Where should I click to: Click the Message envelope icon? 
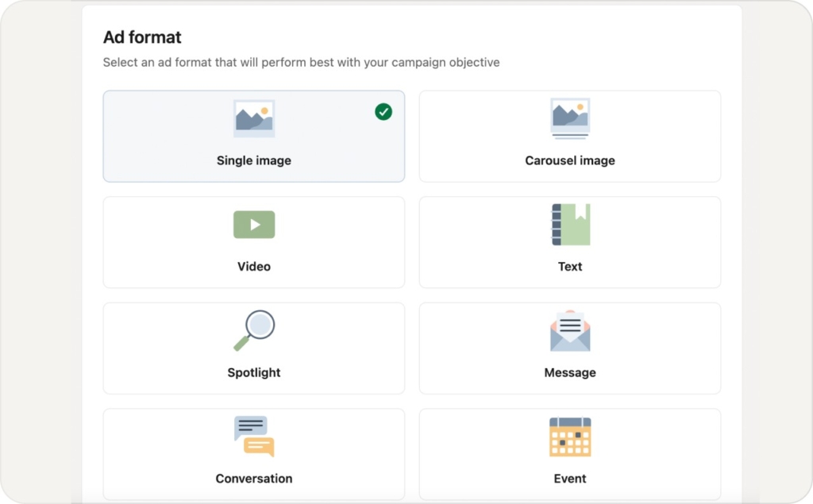(x=570, y=331)
